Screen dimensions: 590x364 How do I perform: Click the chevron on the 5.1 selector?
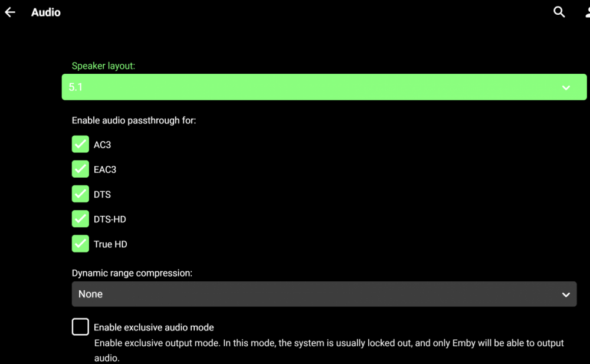click(566, 87)
